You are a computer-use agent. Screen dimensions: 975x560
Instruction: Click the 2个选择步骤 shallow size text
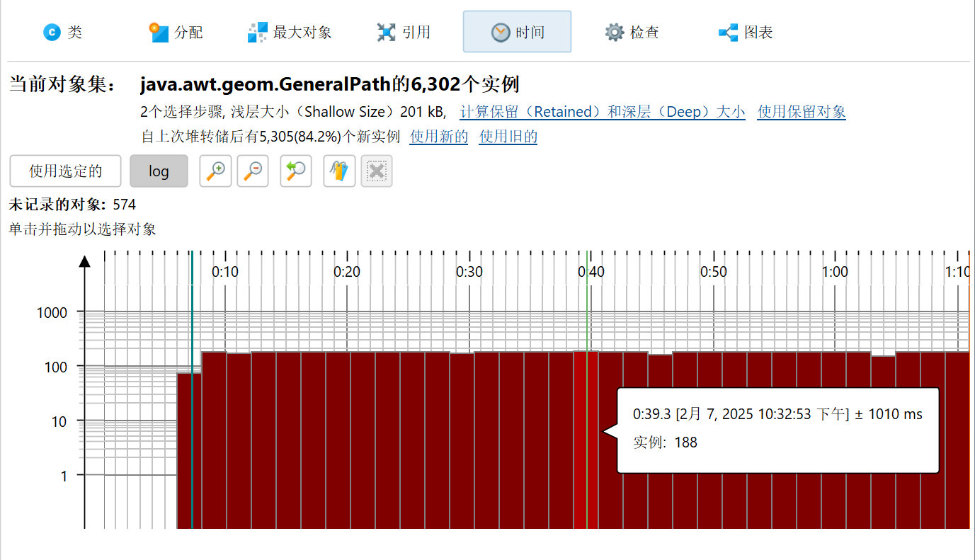coord(293,112)
